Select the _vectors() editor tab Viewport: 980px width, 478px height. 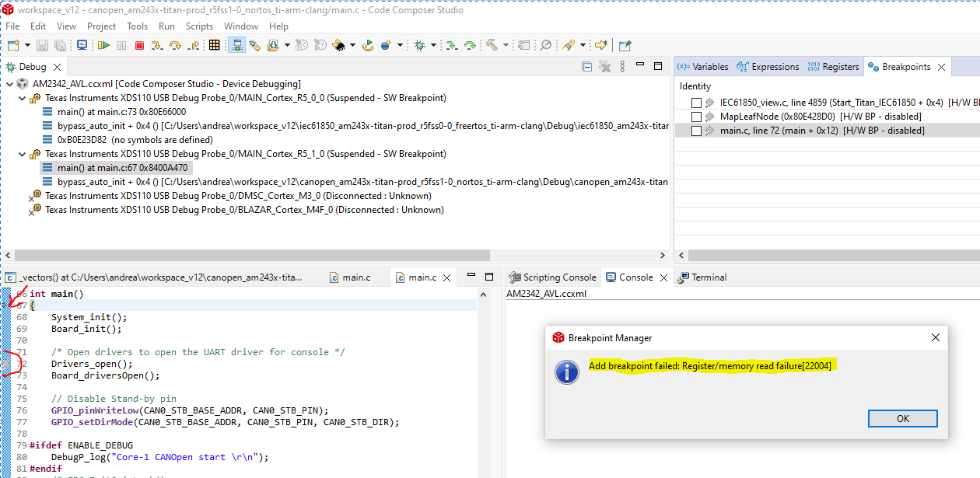[155, 277]
